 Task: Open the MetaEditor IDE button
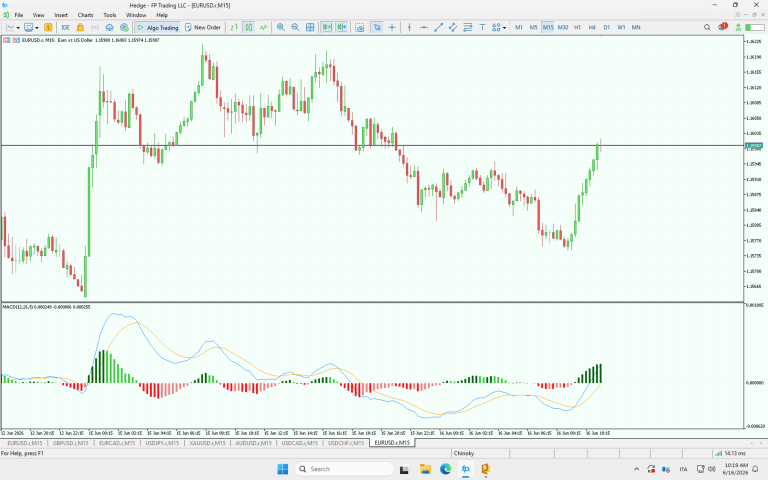[x=66, y=27]
